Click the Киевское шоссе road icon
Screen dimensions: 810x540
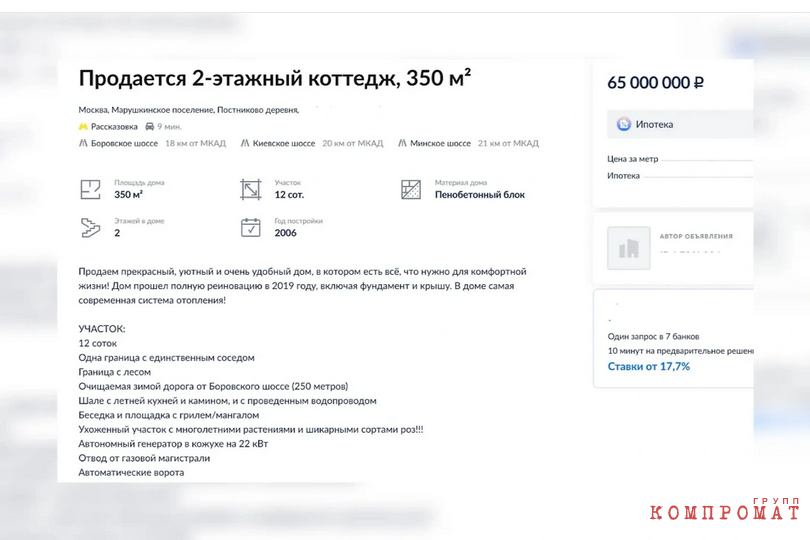(245, 143)
